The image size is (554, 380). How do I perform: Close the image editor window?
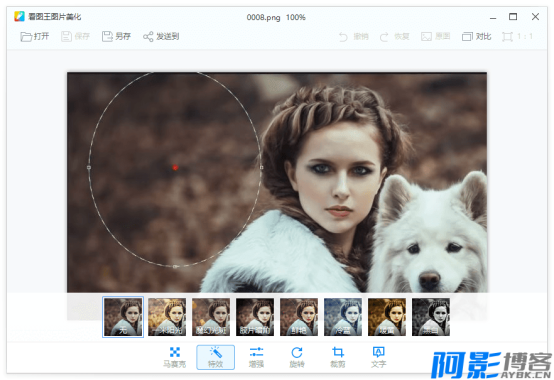[535, 17]
